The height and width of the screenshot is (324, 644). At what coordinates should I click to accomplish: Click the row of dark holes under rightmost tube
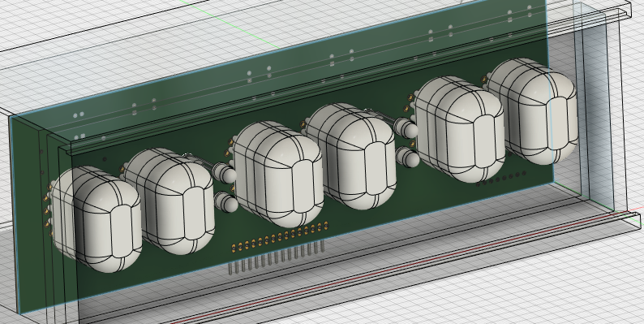pyautogui.click(x=501, y=179)
